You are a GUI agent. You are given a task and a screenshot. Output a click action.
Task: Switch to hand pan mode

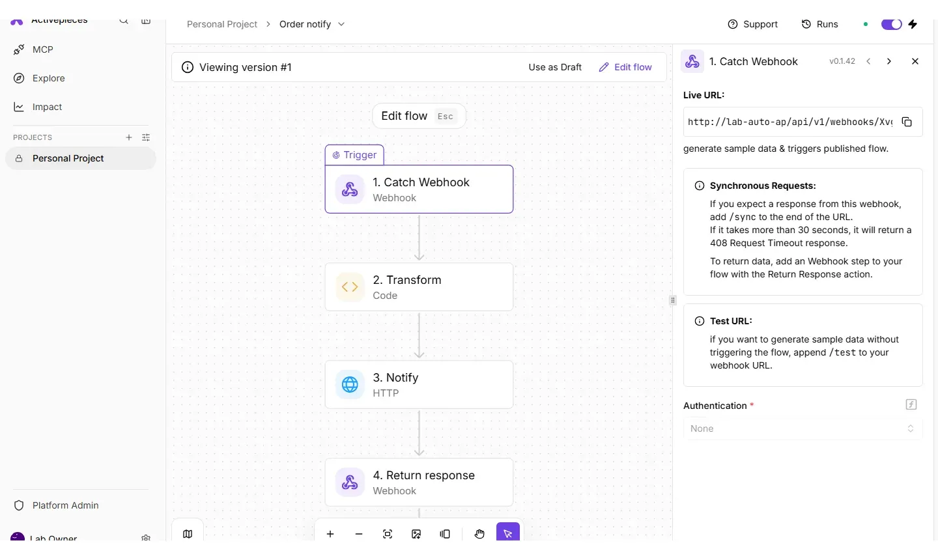[479, 534]
